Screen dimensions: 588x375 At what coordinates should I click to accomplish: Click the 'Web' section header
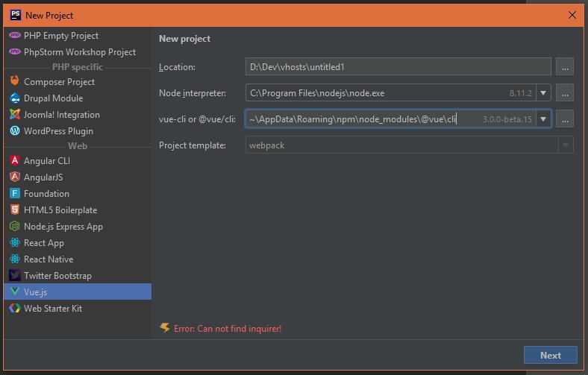[78, 145]
